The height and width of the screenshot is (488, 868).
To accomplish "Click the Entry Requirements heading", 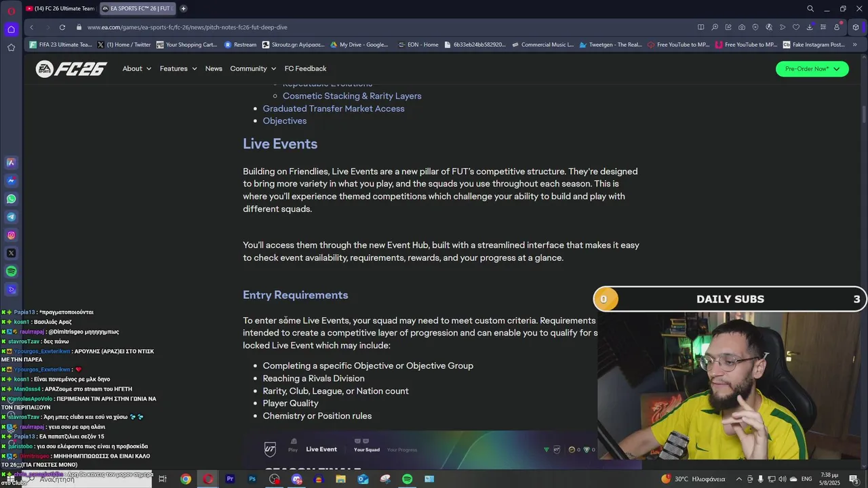I will tap(296, 295).
